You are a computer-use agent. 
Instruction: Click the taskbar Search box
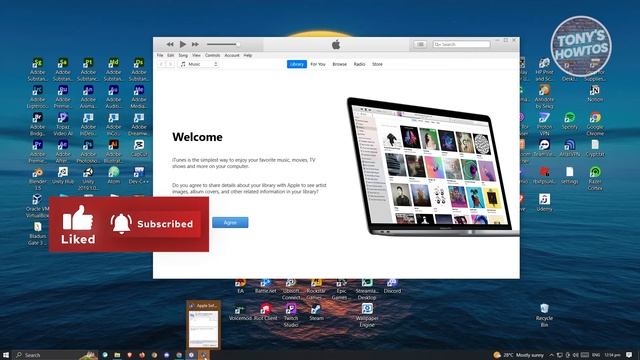coord(55,355)
